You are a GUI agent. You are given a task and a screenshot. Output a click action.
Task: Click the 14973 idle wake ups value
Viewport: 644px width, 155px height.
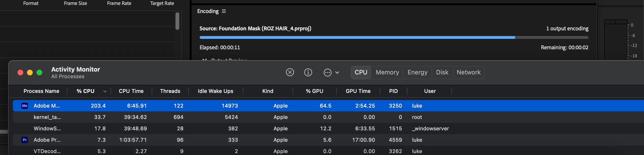tap(230, 106)
